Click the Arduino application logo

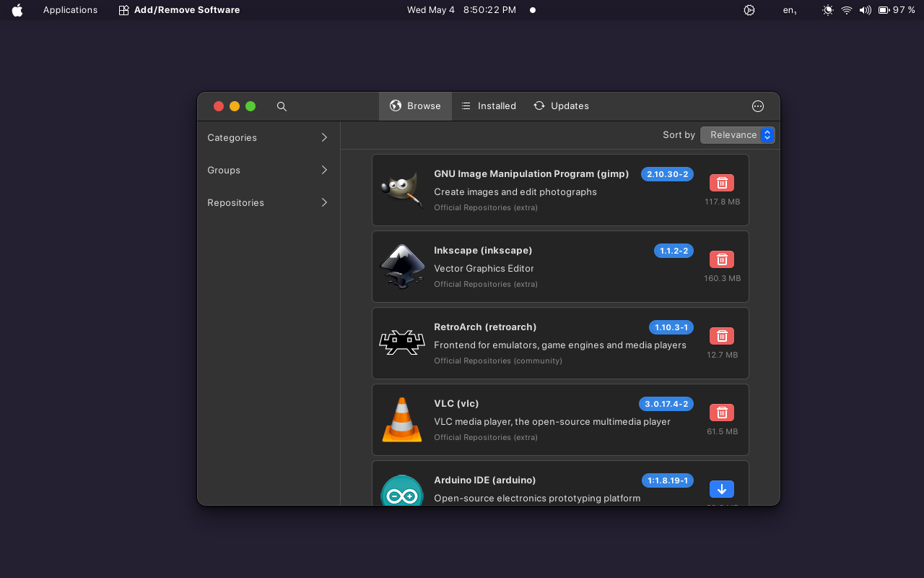pyautogui.click(x=402, y=491)
